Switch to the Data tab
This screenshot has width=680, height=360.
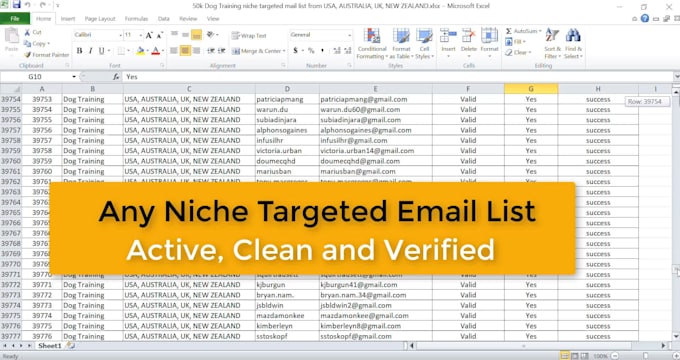click(163, 19)
